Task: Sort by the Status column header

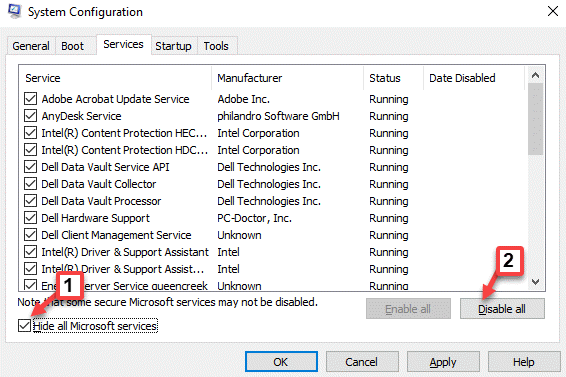Action: 393,78
